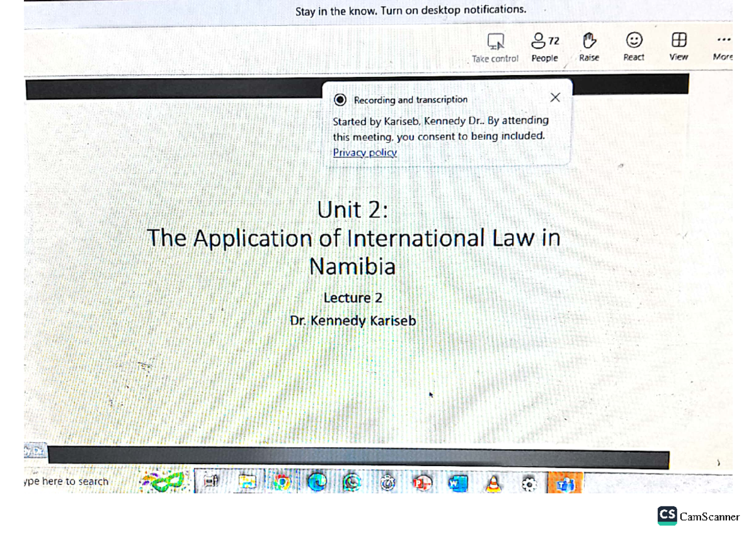This screenshot has width=756, height=534.
Task: Start VLC media player from the taskbar
Action: coord(495,483)
